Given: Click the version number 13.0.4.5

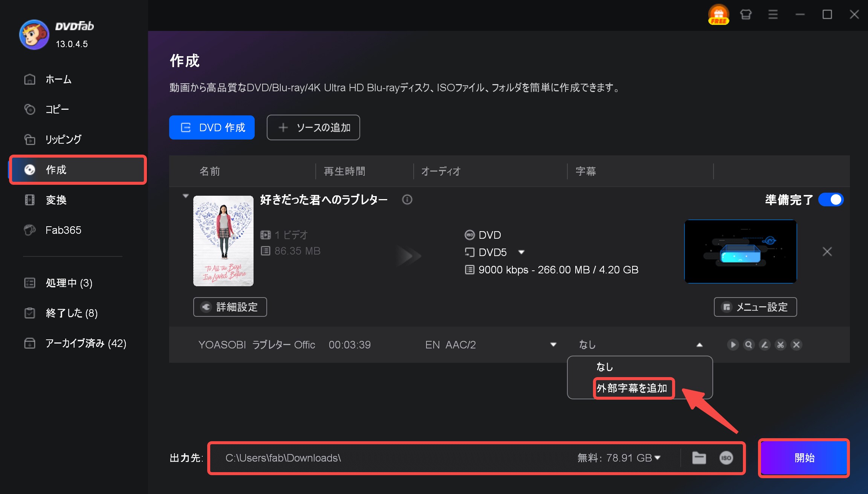Looking at the screenshot, I should tap(72, 44).
